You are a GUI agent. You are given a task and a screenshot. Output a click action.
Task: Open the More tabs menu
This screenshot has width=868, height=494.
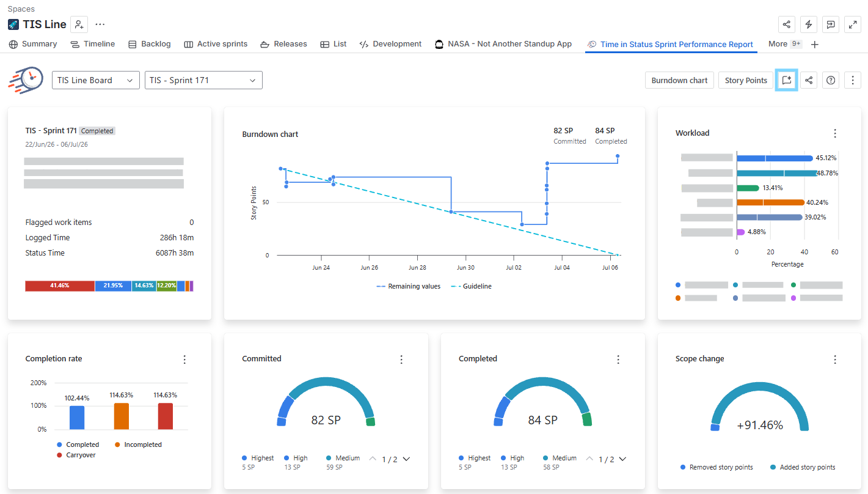click(785, 44)
